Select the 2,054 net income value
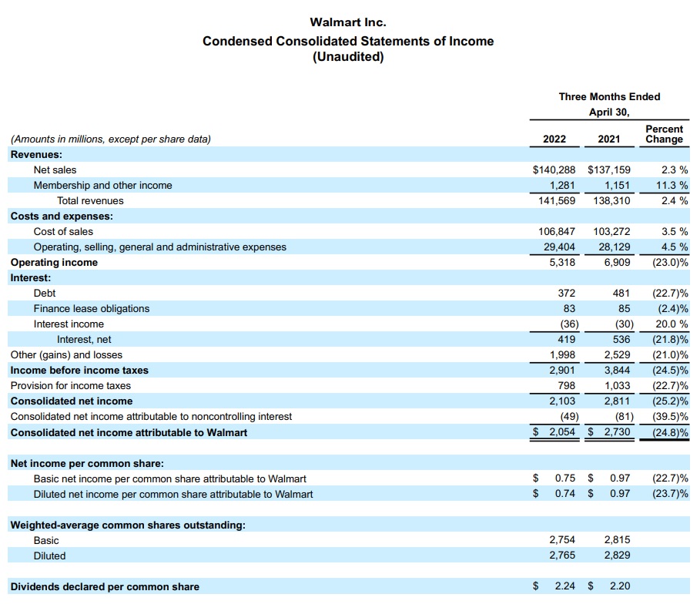 [562, 432]
